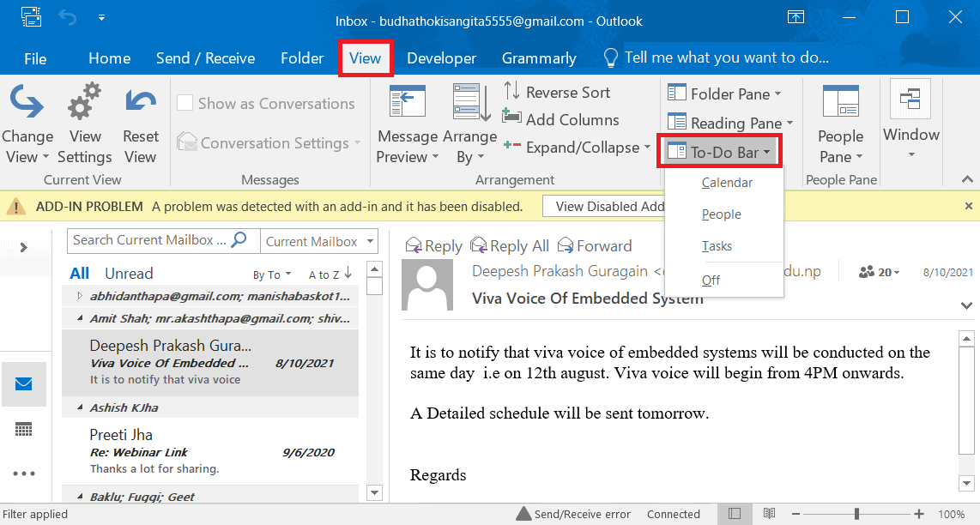Select People in To-Do Bar menu
980x525 pixels.
coord(723,214)
